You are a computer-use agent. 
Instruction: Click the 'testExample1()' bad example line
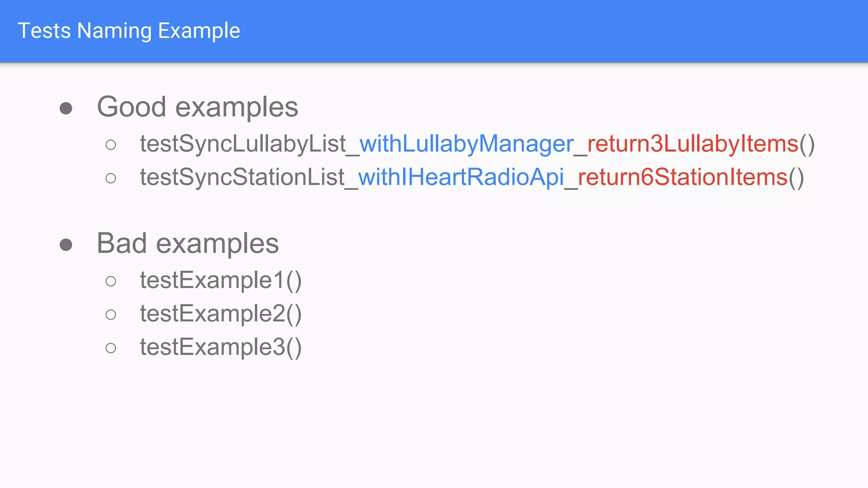coord(221,280)
